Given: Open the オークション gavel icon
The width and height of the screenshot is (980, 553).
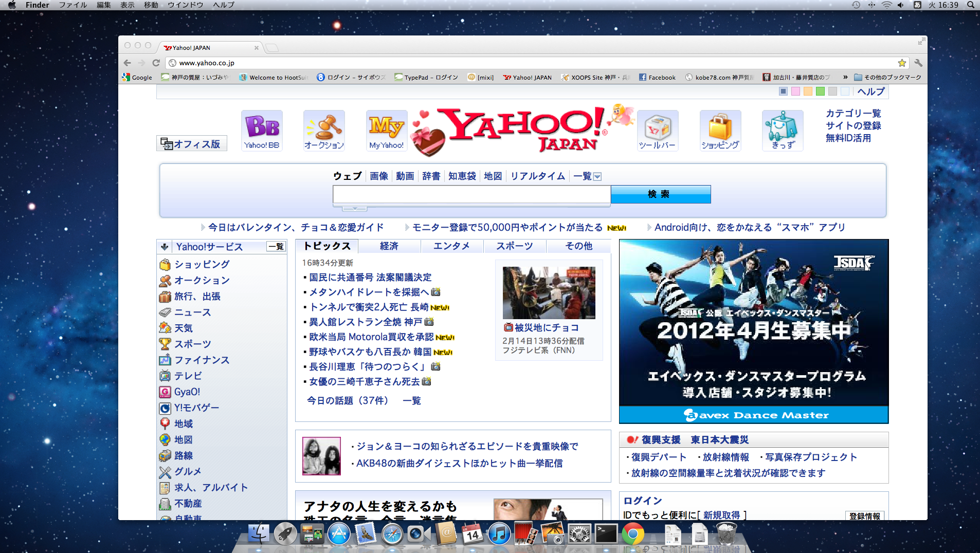Looking at the screenshot, I should click(x=324, y=131).
